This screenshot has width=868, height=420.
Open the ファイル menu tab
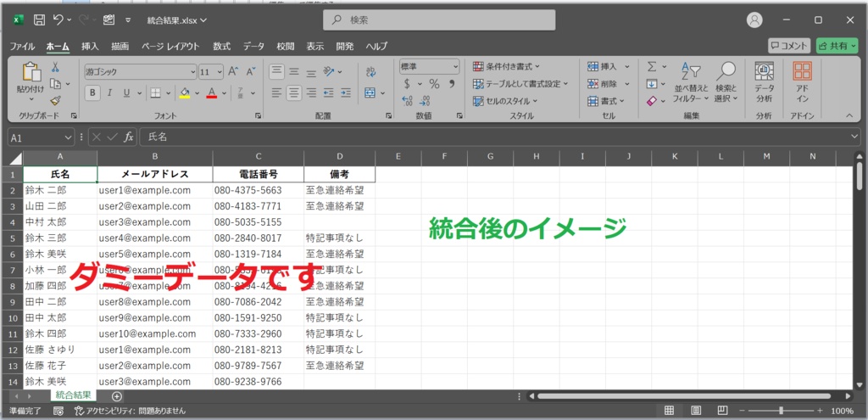(22, 47)
